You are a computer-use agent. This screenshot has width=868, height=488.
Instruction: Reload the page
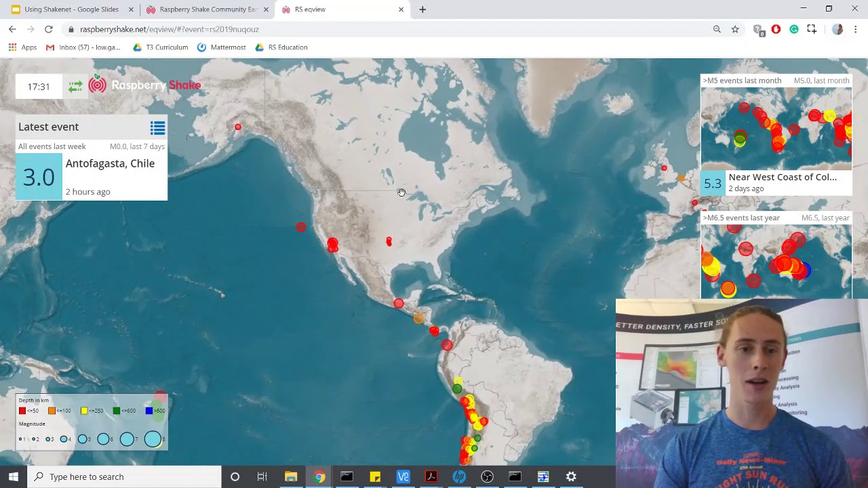[x=49, y=29]
